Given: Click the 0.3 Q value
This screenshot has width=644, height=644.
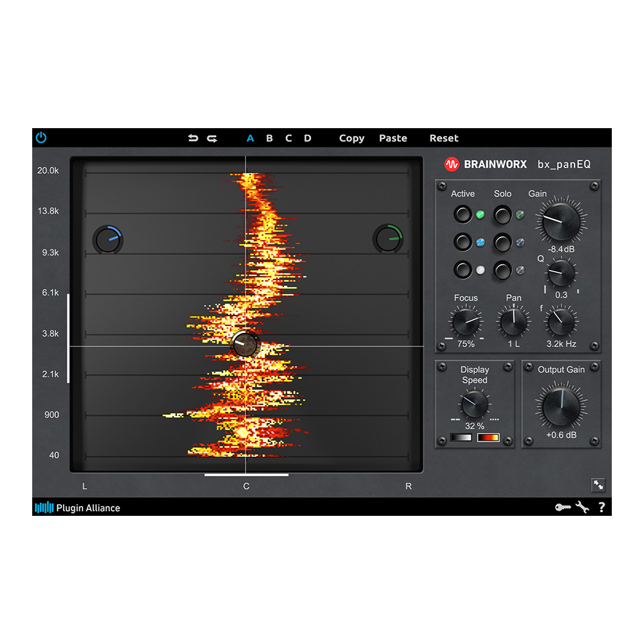Looking at the screenshot, I should (562, 295).
